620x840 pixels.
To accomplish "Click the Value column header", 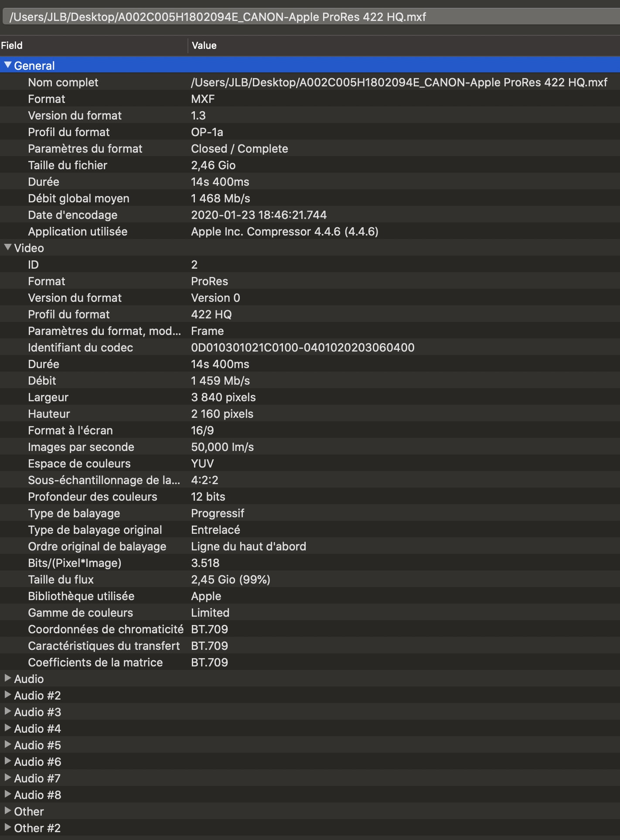I will click(x=404, y=45).
